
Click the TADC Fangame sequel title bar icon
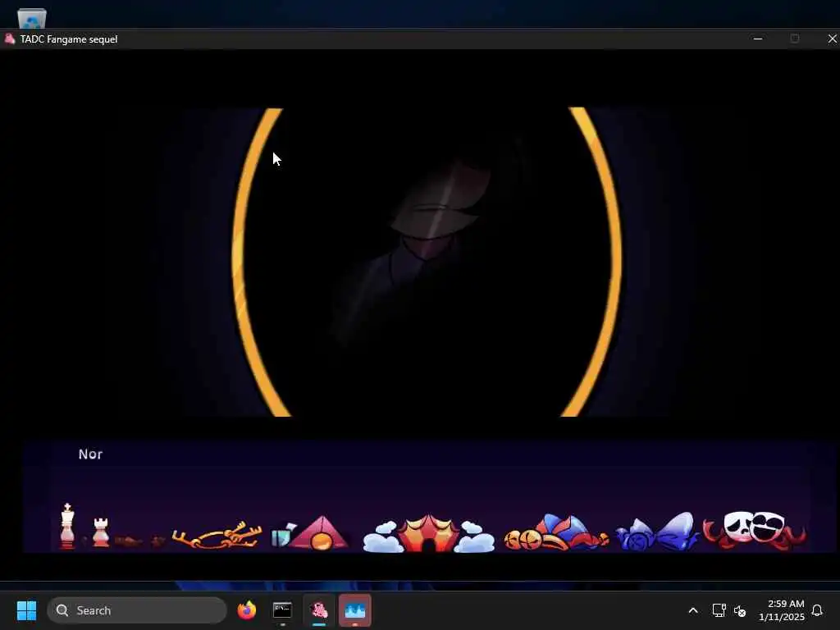(9, 39)
